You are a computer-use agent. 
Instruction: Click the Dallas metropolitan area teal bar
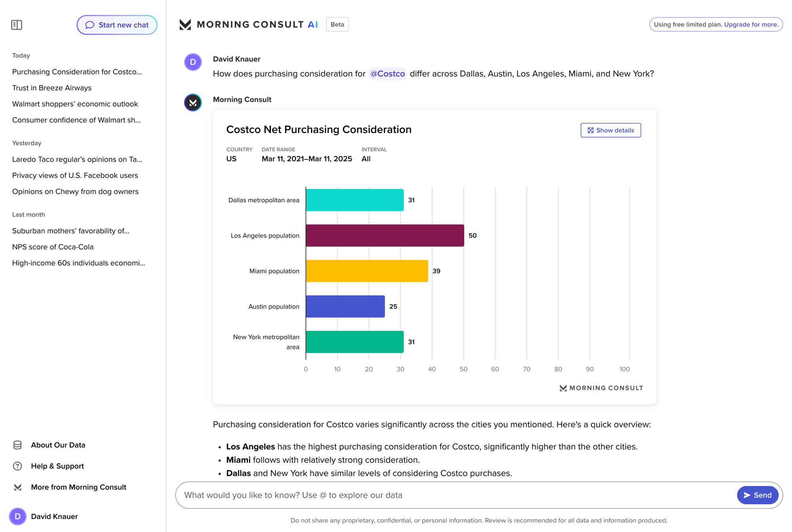[x=355, y=200]
